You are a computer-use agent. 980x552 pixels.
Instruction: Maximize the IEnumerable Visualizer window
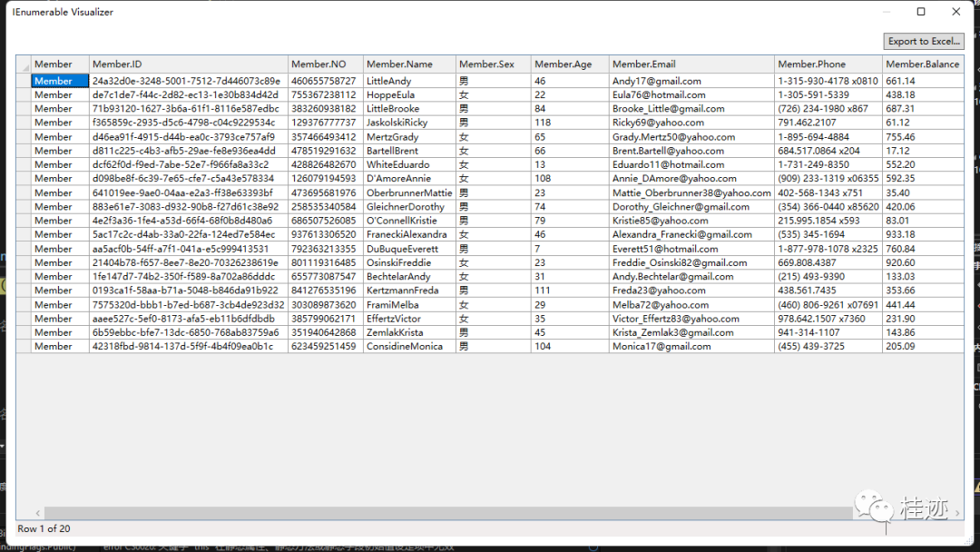click(x=921, y=11)
